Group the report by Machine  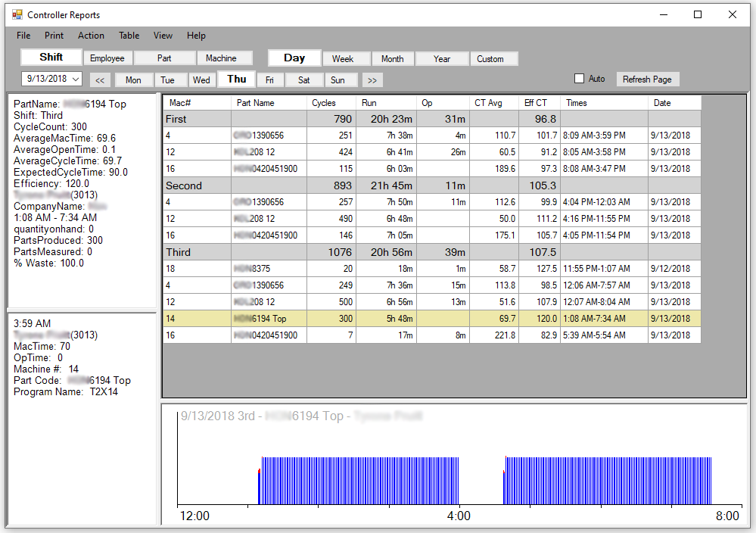[221, 58]
